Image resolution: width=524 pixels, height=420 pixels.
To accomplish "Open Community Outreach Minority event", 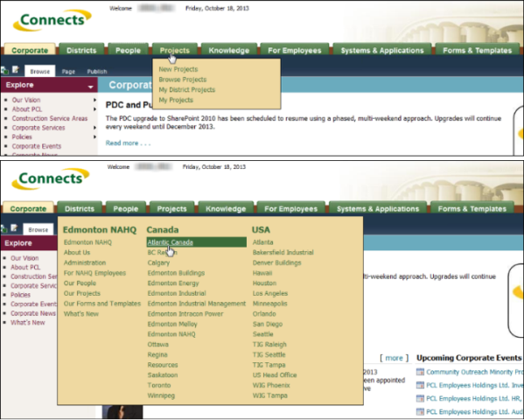I will (x=474, y=372).
